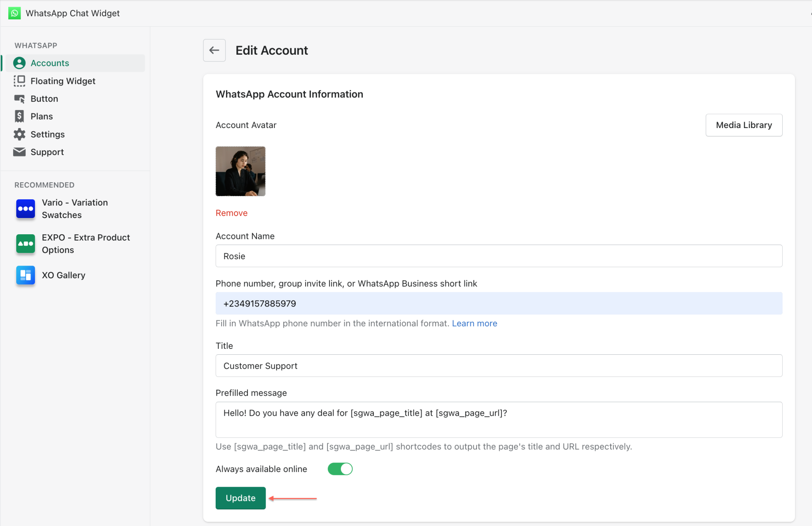Screen dimensions: 812x526
Task: Click the Plans dollar receipt icon
Action: pyautogui.click(x=19, y=116)
